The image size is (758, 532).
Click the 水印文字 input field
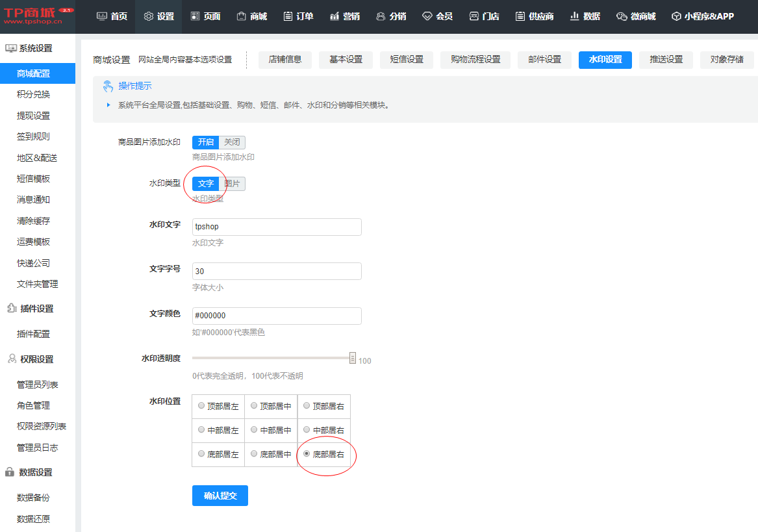coord(277,227)
